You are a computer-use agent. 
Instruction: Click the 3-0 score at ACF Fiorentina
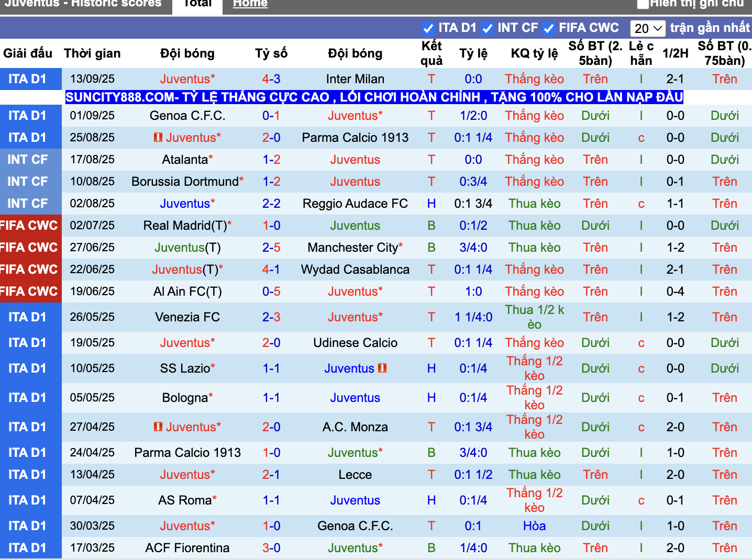coord(271,548)
